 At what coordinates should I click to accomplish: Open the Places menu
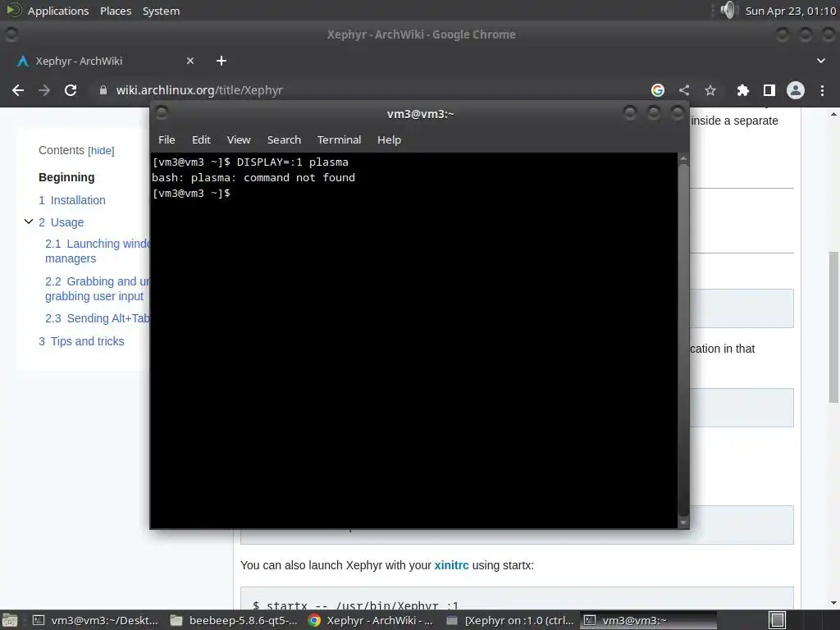click(116, 11)
